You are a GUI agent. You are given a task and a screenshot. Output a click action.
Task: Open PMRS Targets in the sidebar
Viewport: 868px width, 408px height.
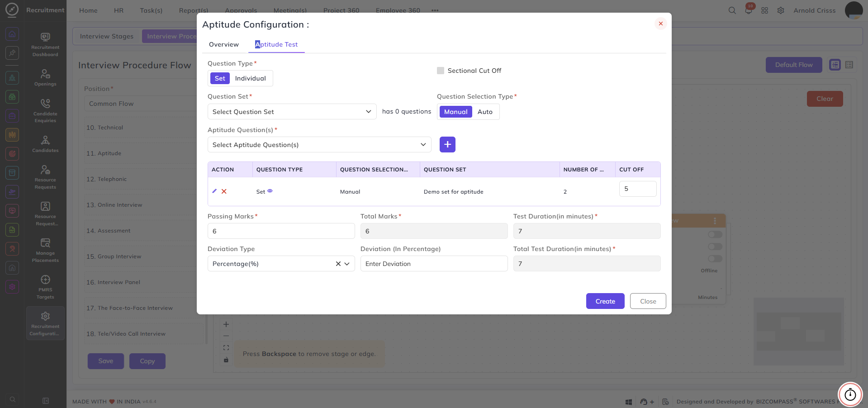point(45,287)
